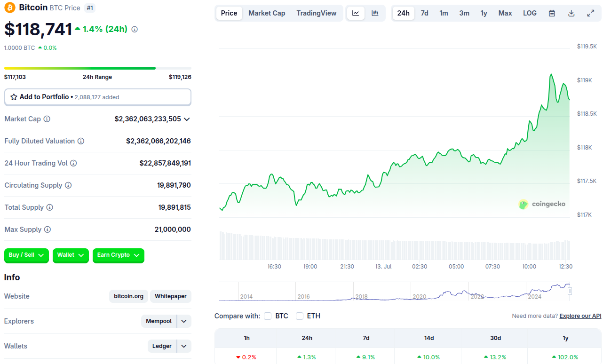Select the Price chart tab
603x364 pixels.
pos(229,13)
